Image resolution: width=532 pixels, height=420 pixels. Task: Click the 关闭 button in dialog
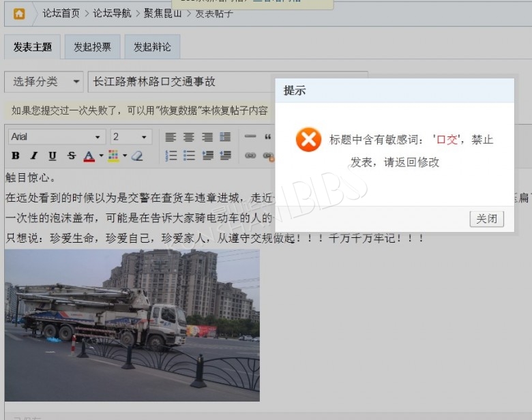(x=486, y=219)
